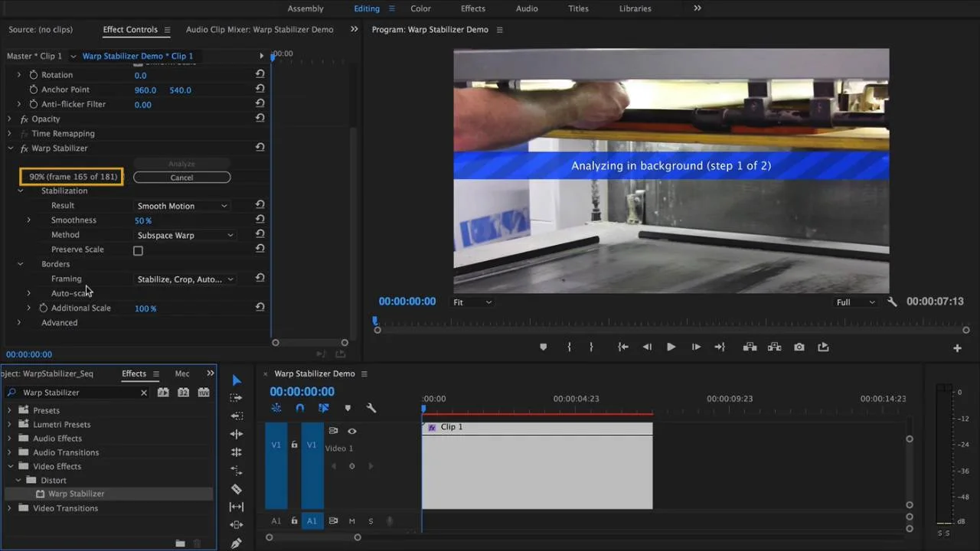980x551 pixels.
Task: Open the Result Smooth Motion dropdown
Action: tap(182, 206)
